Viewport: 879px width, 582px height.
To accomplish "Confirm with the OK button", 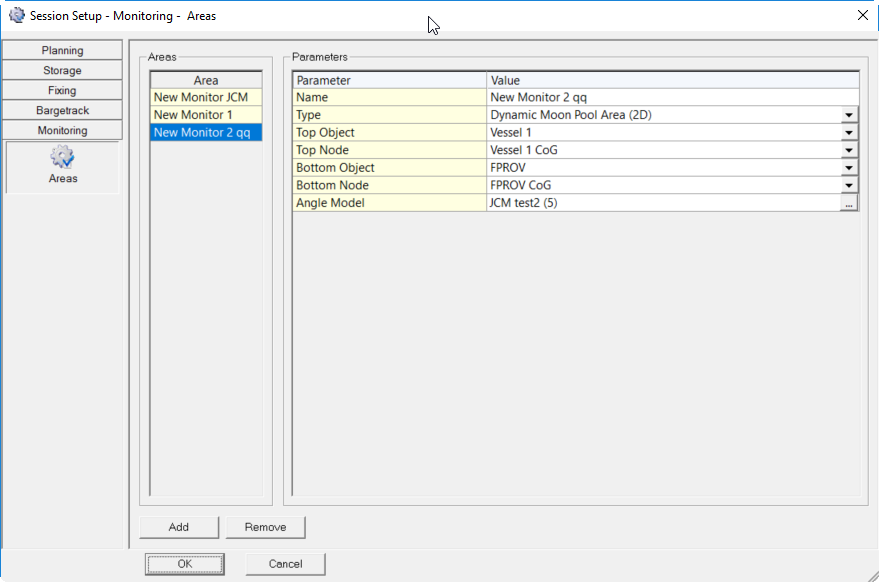I will (x=185, y=564).
